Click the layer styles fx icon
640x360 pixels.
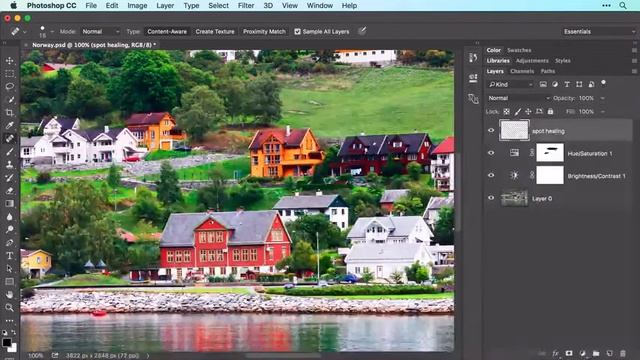click(555, 353)
